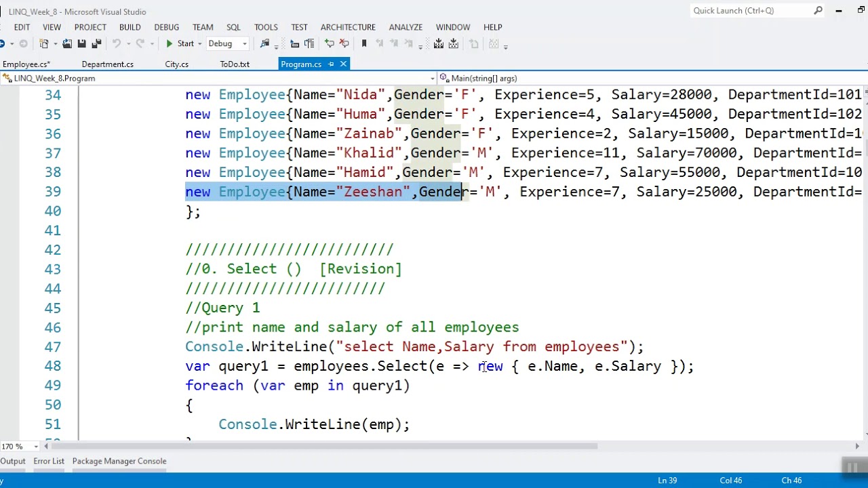
Task: Click the Navigate Forward toolbar icon
Action: click(24, 44)
